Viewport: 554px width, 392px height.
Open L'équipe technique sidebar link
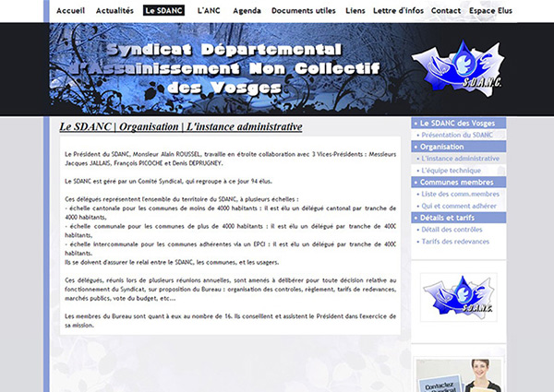tap(451, 171)
